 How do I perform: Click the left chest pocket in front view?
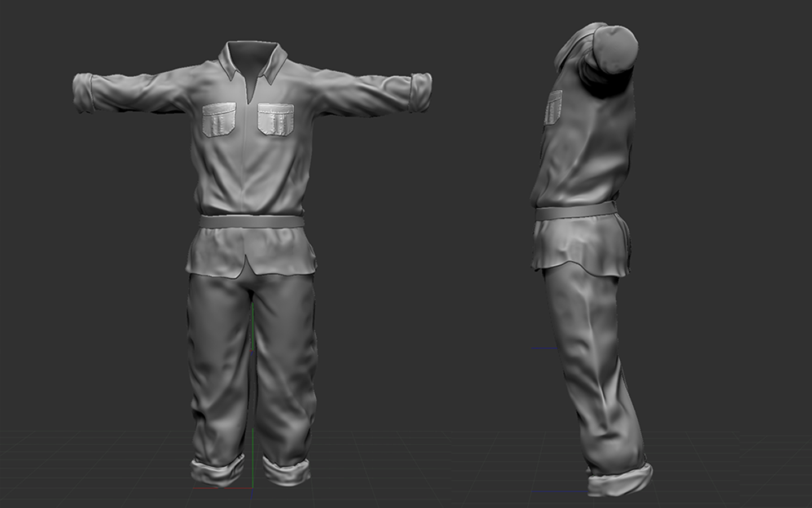pyautogui.click(x=218, y=119)
